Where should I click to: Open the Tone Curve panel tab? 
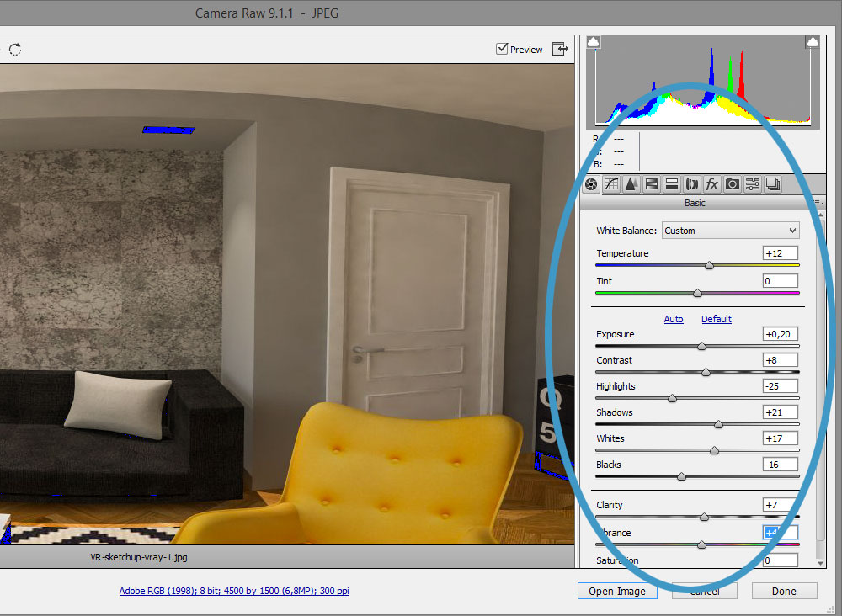point(611,184)
